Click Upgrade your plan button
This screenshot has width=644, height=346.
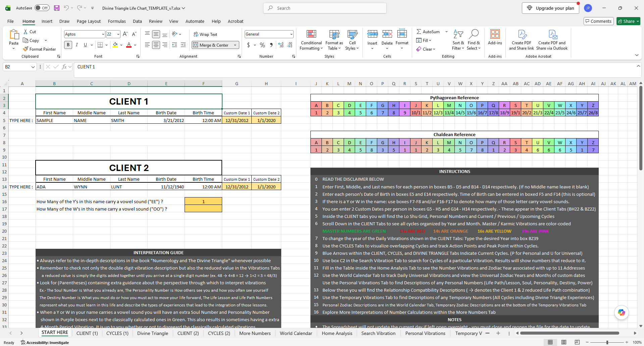point(550,8)
